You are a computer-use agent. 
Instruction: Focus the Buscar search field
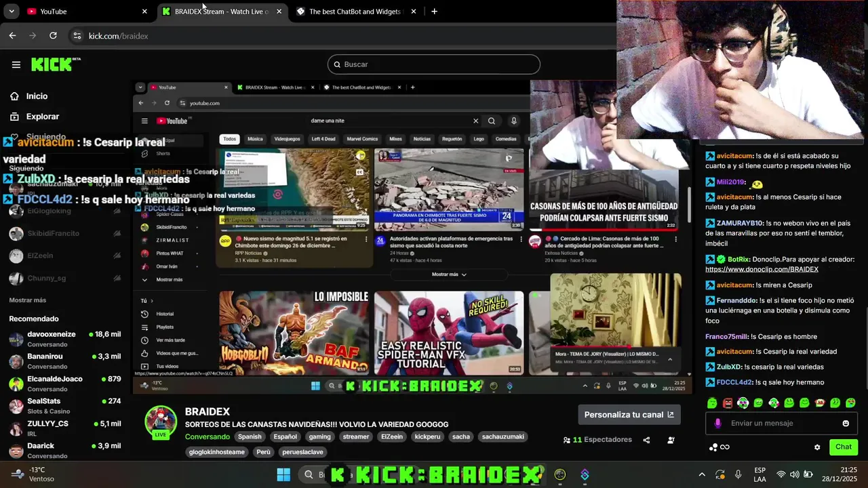tap(434, 64)
